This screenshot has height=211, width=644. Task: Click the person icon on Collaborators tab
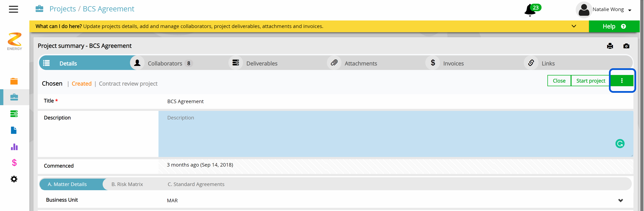pos(137,63)
